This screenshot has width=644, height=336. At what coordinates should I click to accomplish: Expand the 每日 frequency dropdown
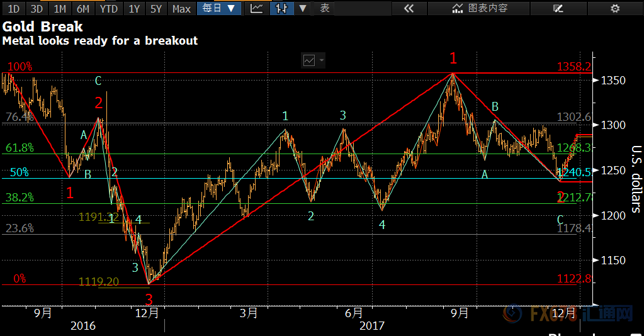218,8
